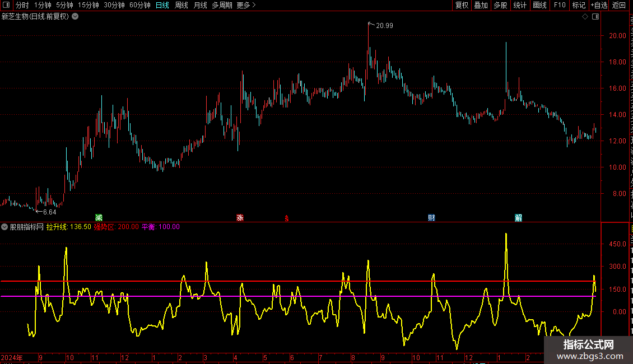633x364 pixels.
Task: Click the 2024年 label on time axis
Action: (12, 357)
